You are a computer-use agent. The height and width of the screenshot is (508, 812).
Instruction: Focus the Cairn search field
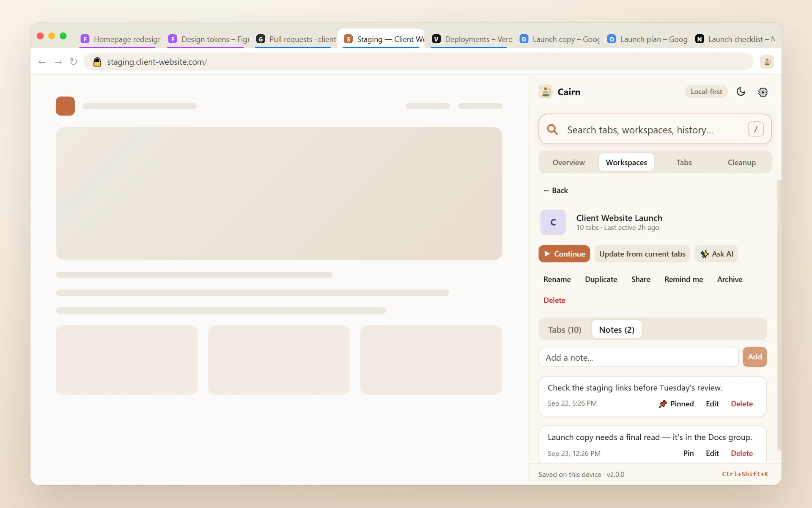(655, 129)
